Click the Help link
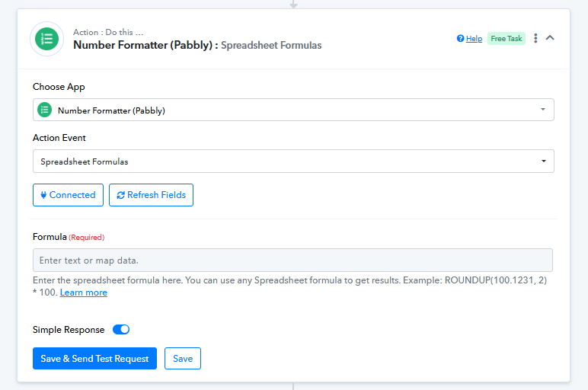This screenshot has width=588, height=390. click(474, 39)
